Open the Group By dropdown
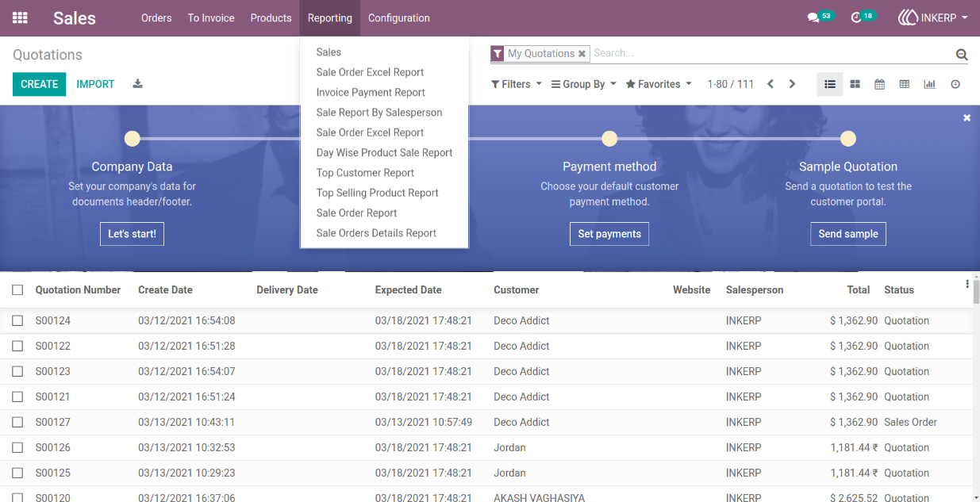This screenshot has height=502, width=980. [x=583, y=84]
